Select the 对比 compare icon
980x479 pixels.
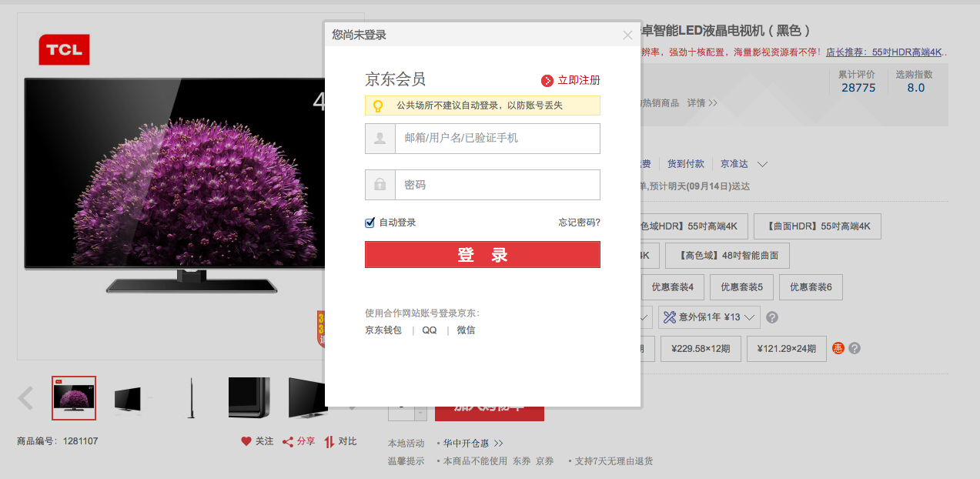330,441
